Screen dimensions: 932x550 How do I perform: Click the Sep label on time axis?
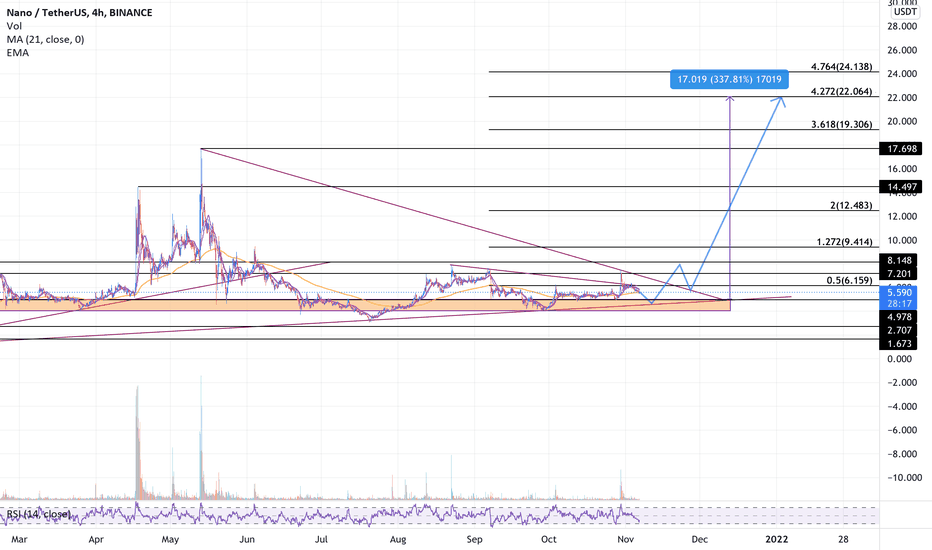click(x=474, y=539)
